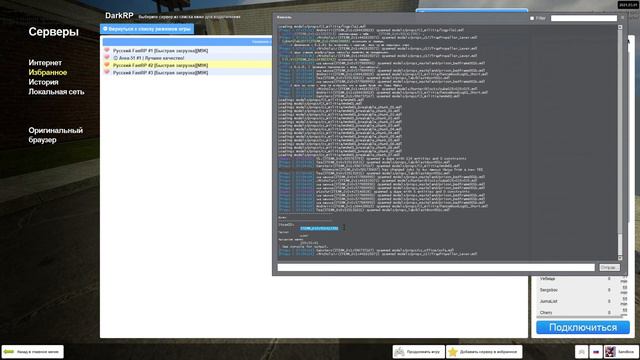Click Добавить сервер в избранное button
This screenshot has height=360, width=640.
coord(484,351)
